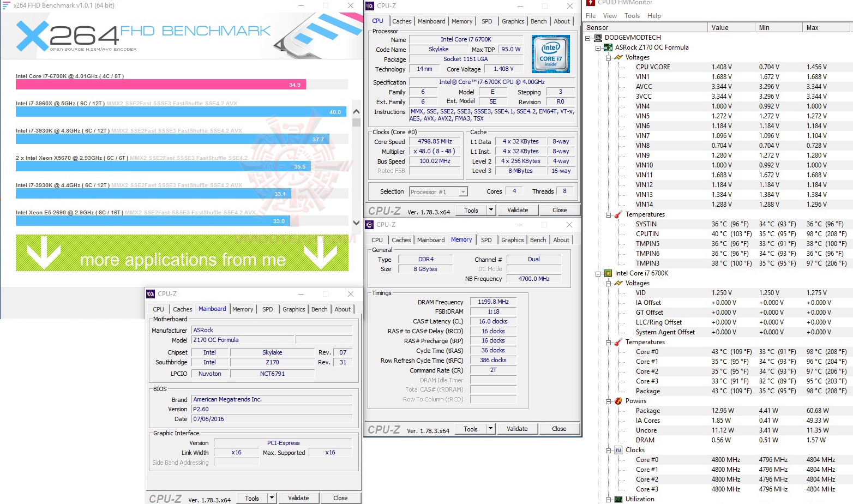
Task: Click the Utilization icon in HWMonitor
Action: coord(618,499)
